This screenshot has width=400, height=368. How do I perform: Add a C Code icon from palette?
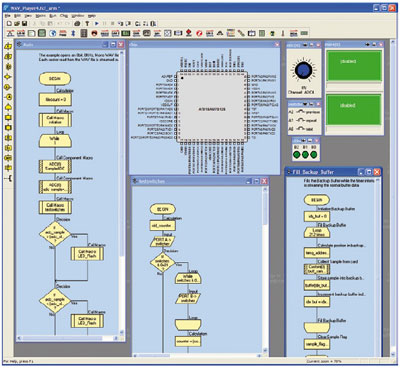point(8,168)
